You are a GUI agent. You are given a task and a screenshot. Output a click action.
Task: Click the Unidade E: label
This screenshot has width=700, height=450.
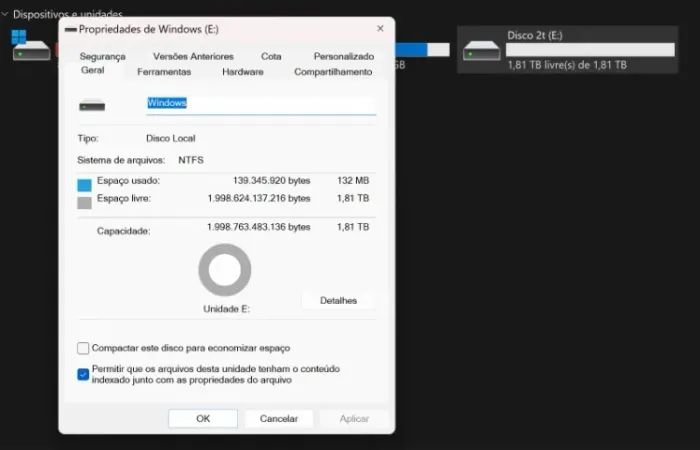226,309
